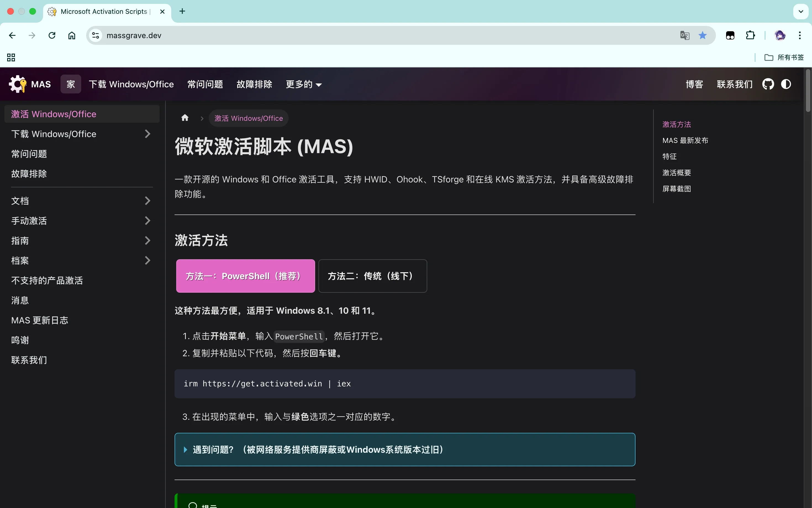Bookmark this page with the star icon

click(x=703, y=35)
